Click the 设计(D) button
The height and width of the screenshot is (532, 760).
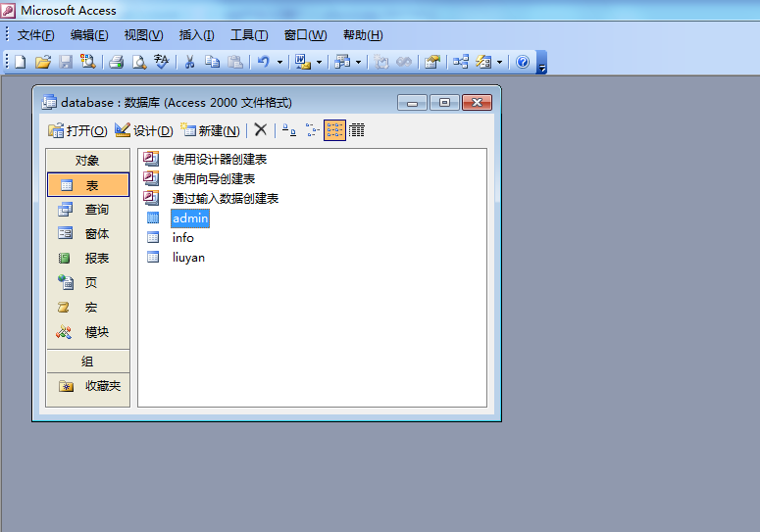click(144, 130)
